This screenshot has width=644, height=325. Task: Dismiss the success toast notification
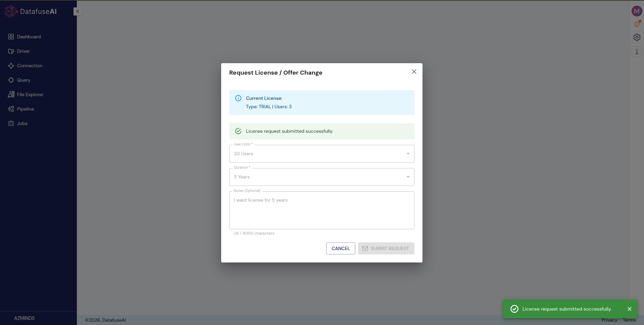tap(630, 309)
